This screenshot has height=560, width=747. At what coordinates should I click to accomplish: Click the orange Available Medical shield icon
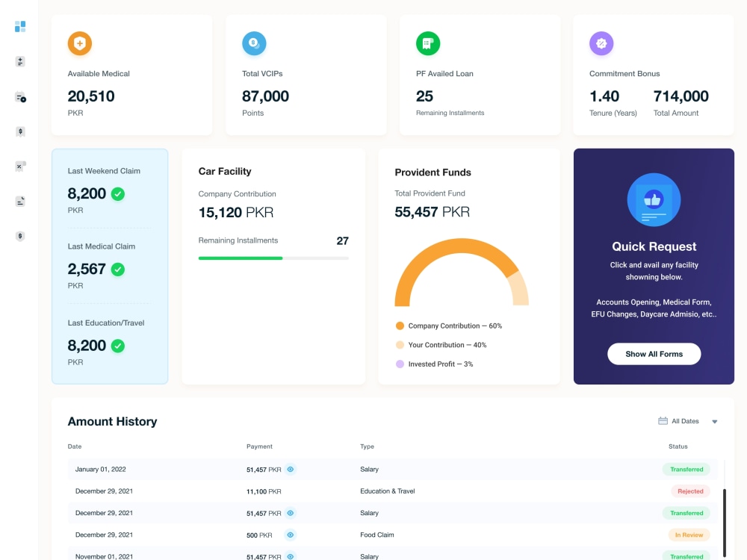click(80, 43)
